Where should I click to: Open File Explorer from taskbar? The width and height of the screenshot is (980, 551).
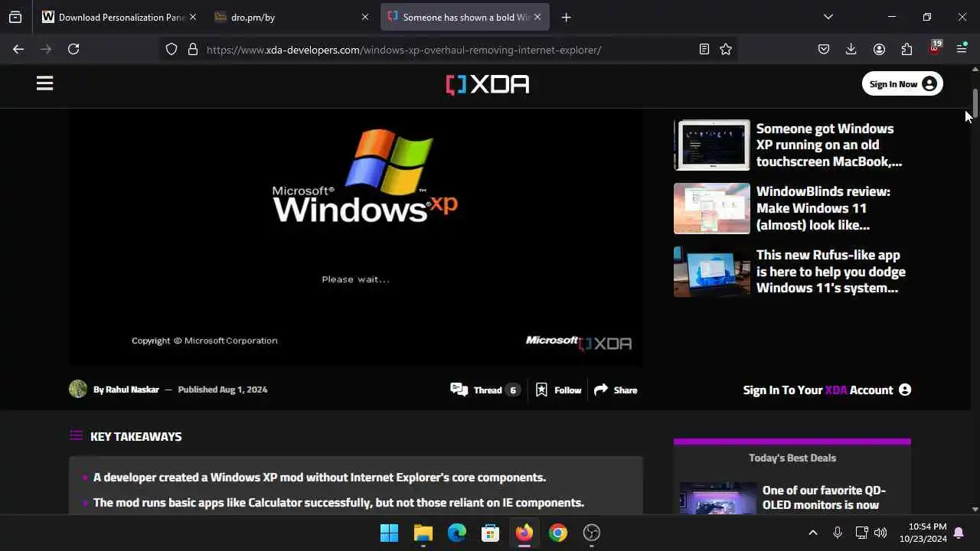(423, 533)
